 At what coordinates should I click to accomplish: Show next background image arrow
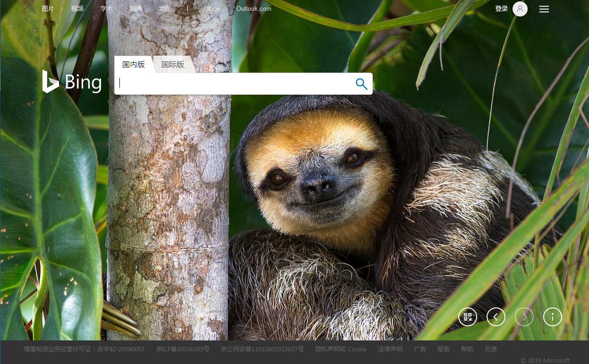(524, 317)
